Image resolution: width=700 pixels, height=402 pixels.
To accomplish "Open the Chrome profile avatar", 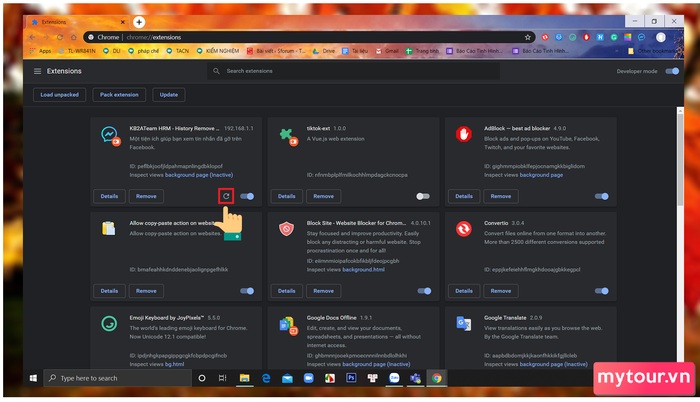I will click(x=661, y=38).
